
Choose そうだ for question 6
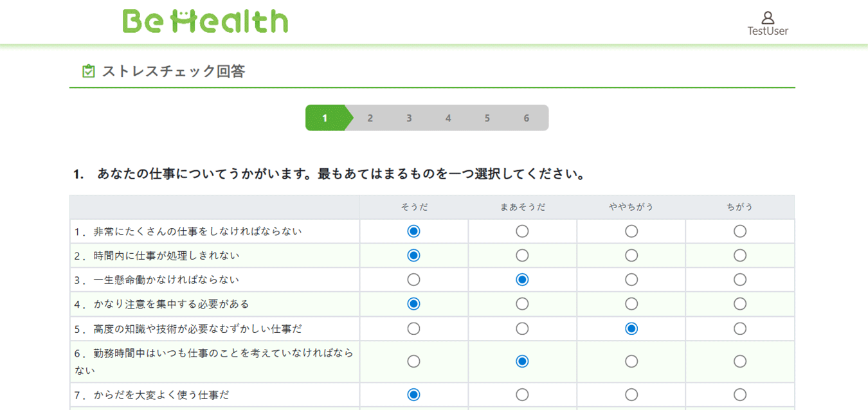pos(413,361)
